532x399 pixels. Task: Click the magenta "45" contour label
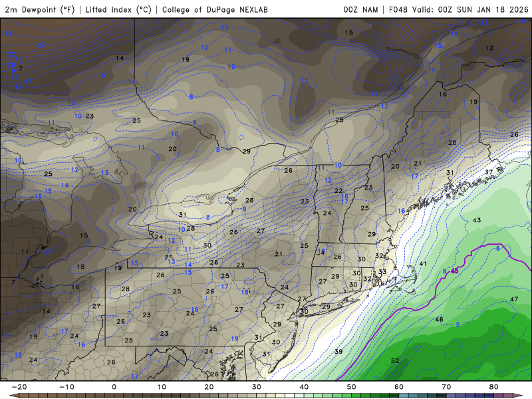coord(455,271)
